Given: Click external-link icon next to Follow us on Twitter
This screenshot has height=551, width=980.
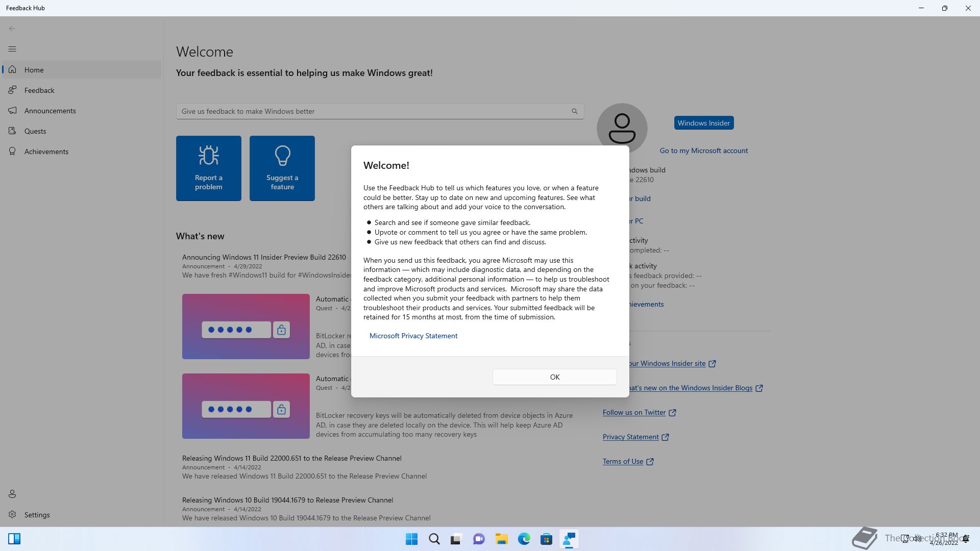Looking at the screenshot, I should click(x=672, y=413).
